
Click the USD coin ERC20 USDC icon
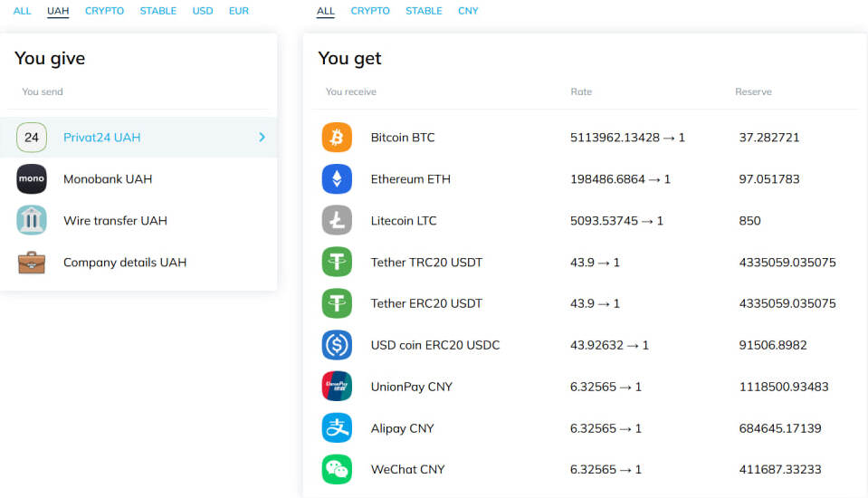[337, 345]
